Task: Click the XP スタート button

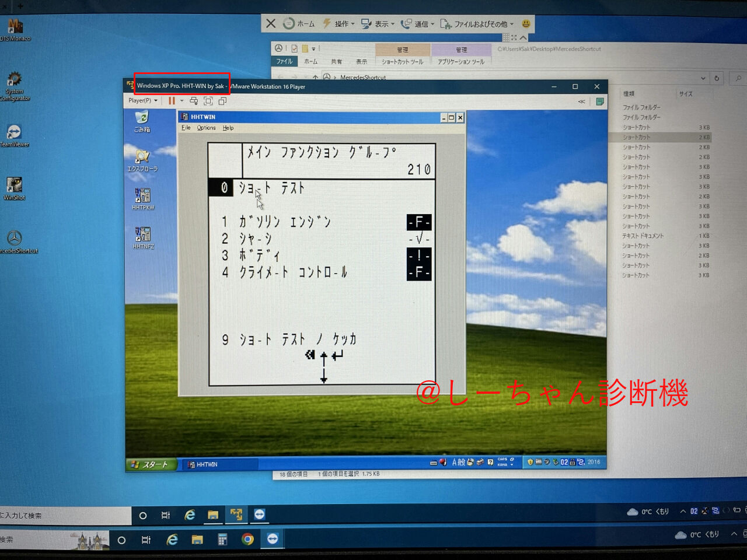Action: pyautogui.click(x=151, y=464)
